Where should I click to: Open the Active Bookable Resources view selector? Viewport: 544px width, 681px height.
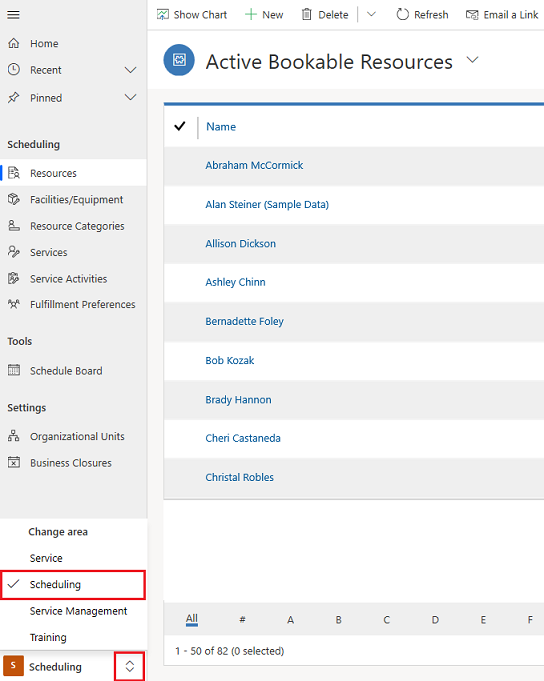click(472, 60)
